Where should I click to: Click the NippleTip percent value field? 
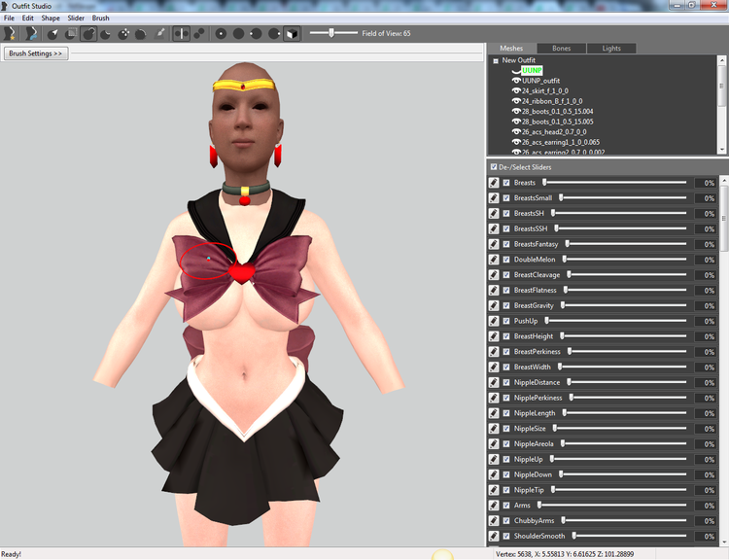tap(706, 490)
